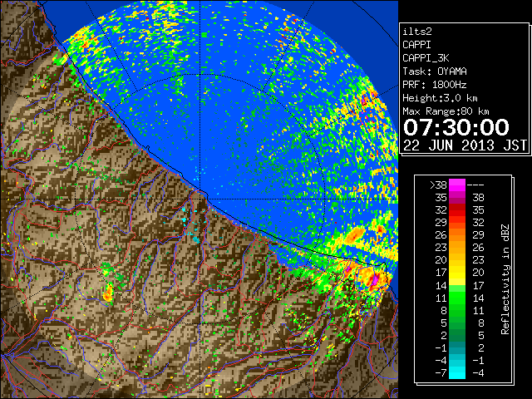532x399 pixels.
Task: Click the '>38' legend label
Action: [438, 185]
